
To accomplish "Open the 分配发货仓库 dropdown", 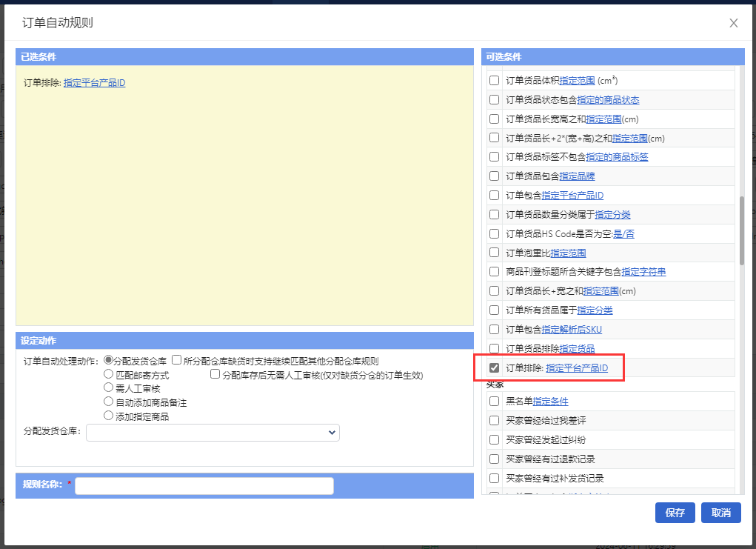I will pos(213,433).
